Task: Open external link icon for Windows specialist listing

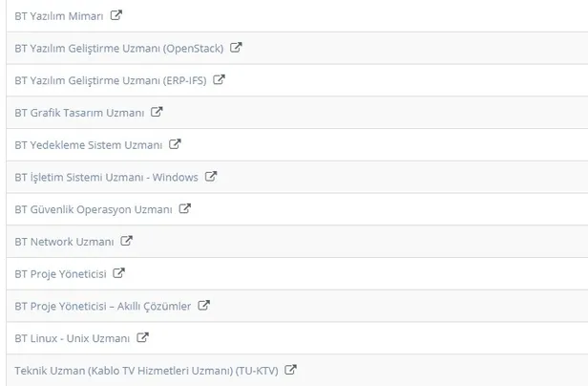Action: coord(211,176)
